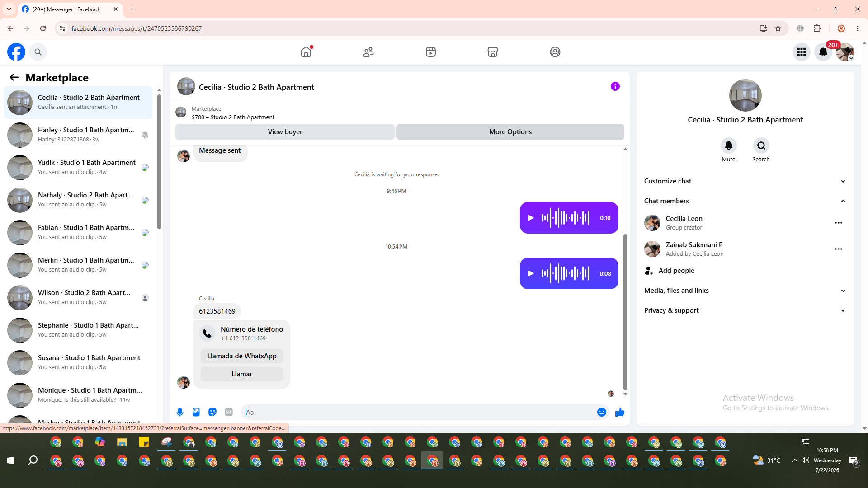
Task: Go back from Marketplace chats list
Action: pyautogui.click(x=14, y=77)
